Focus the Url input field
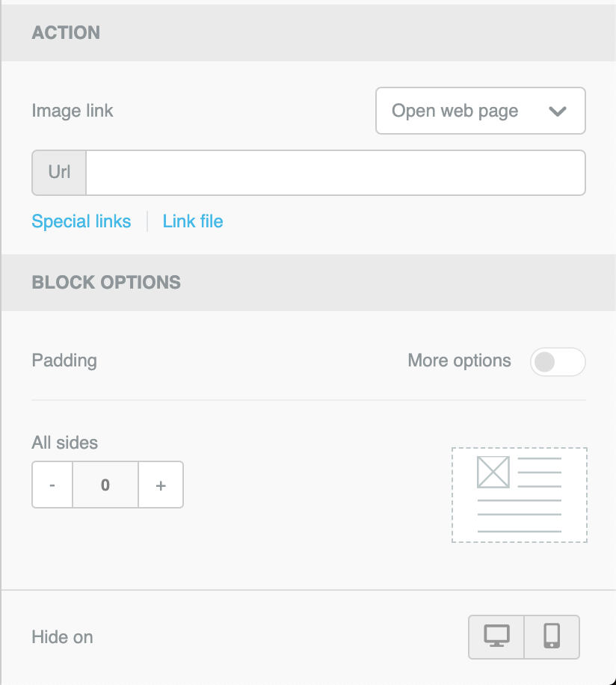 335,173
